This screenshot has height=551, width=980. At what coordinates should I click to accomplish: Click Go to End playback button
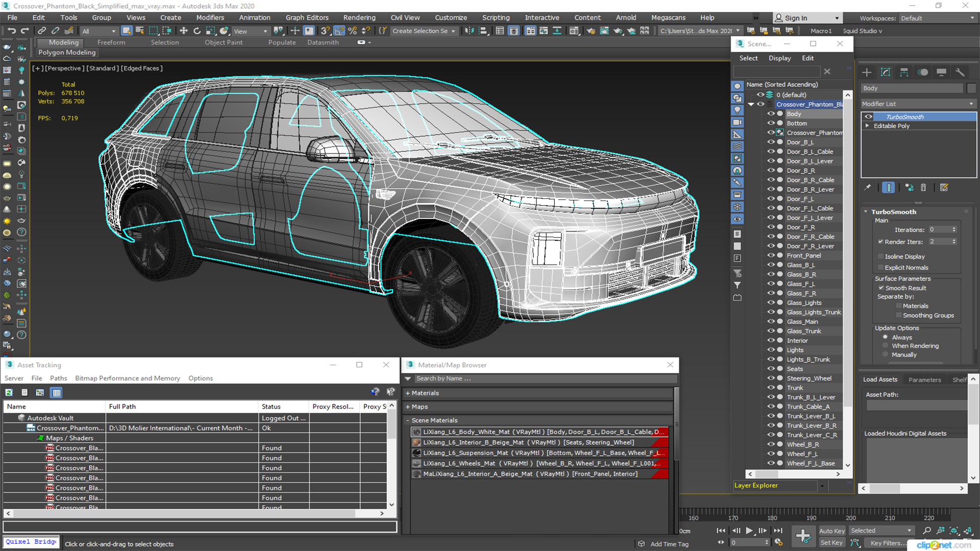click(778, 531)
